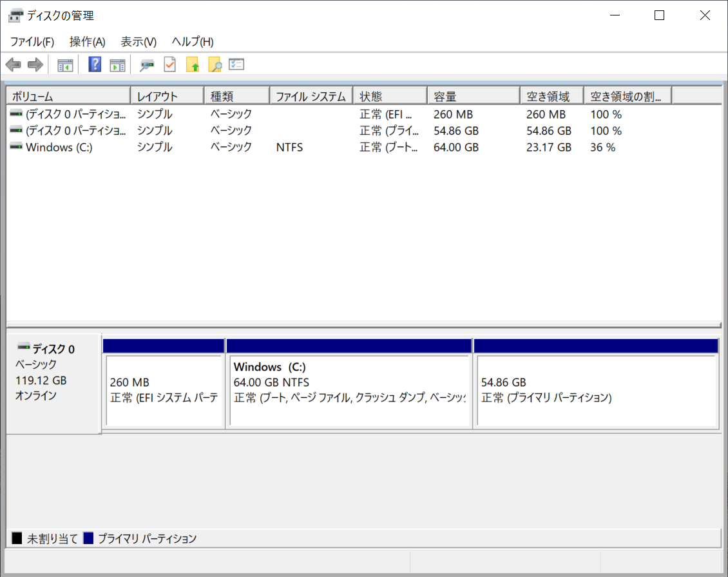The width and height of the screenshot is (728, 577).
Task: Close the Disk Management window
Action: [705, 15]
